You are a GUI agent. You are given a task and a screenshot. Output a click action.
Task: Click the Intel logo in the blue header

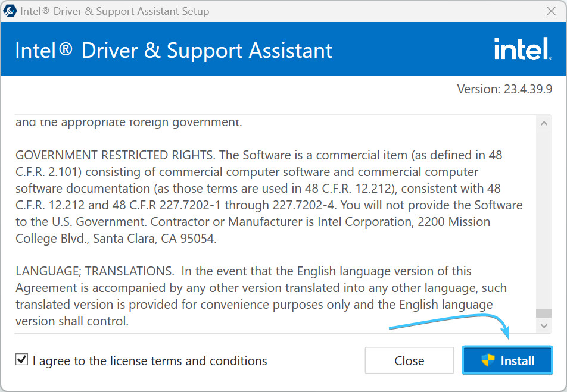522,49
